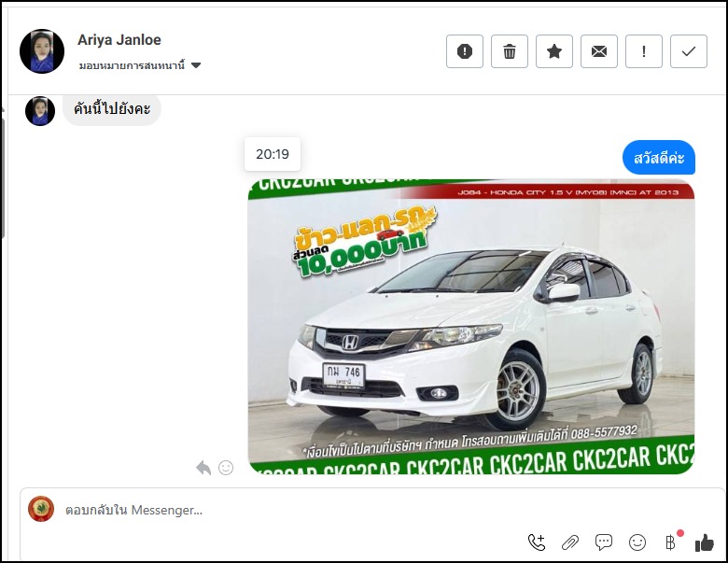The image size is (728, 563).
Task: Mark conversation as spam with octagon icon
Action: coord(465,51)
